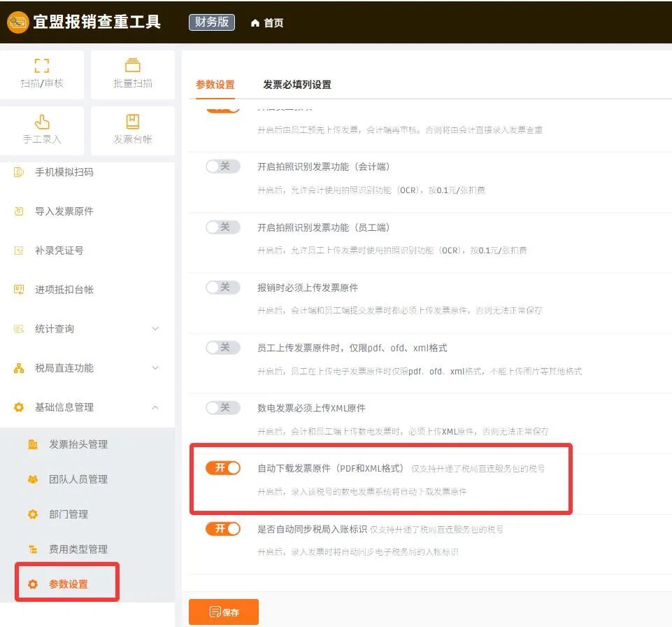Disable 自动下载发票原件 auto download

pyautogui.click(x=223, y=468)
